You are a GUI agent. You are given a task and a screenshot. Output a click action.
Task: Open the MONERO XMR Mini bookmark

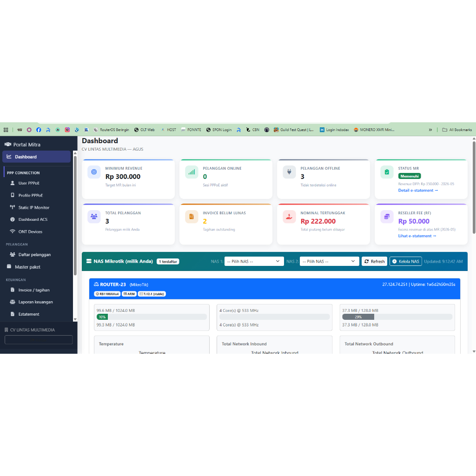[374, 130]
